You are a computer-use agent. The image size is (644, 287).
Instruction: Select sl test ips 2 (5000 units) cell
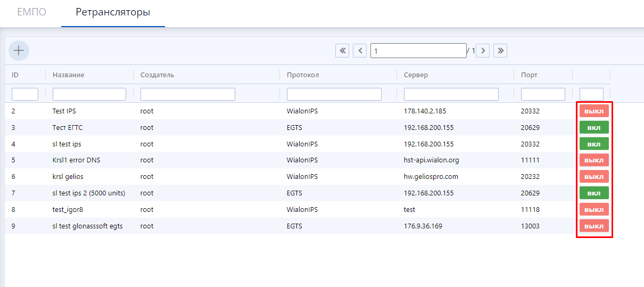89,193
